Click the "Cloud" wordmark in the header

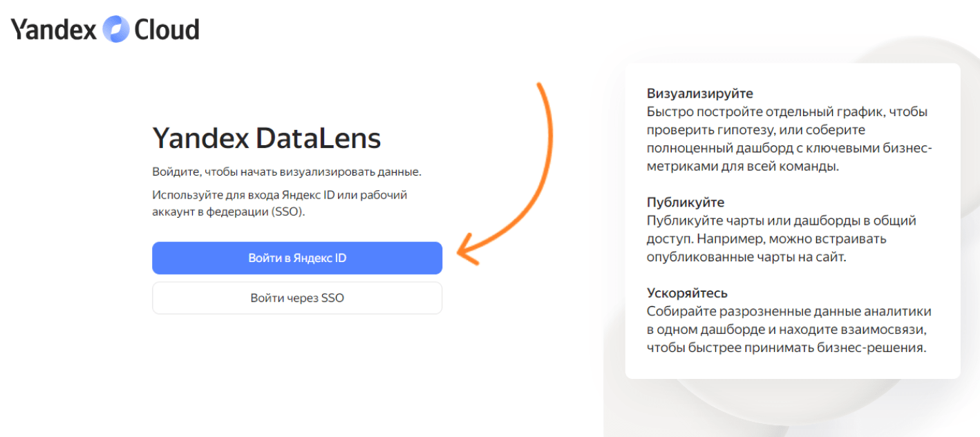[x=167, y=29]
